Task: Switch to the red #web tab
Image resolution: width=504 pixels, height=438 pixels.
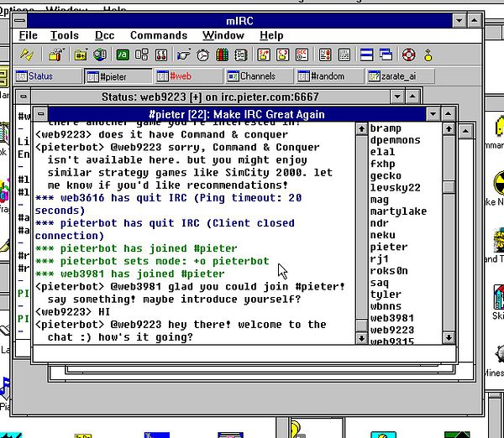Action: click(x=189, y=76)
